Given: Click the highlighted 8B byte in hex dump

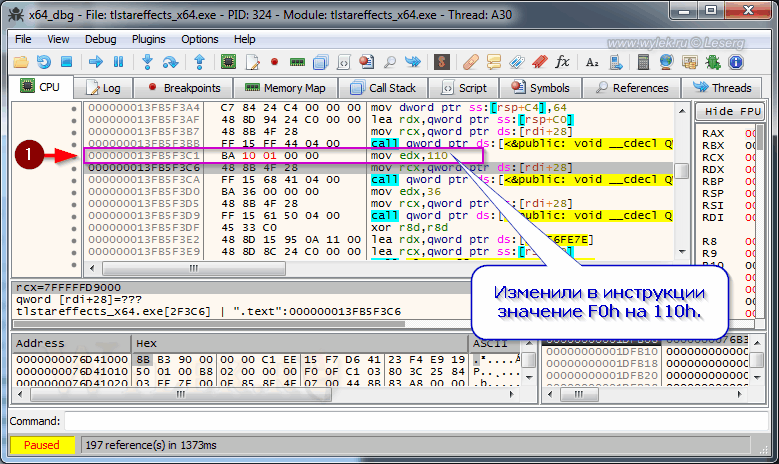Looking at the screenshot, I should pos(143,359).
